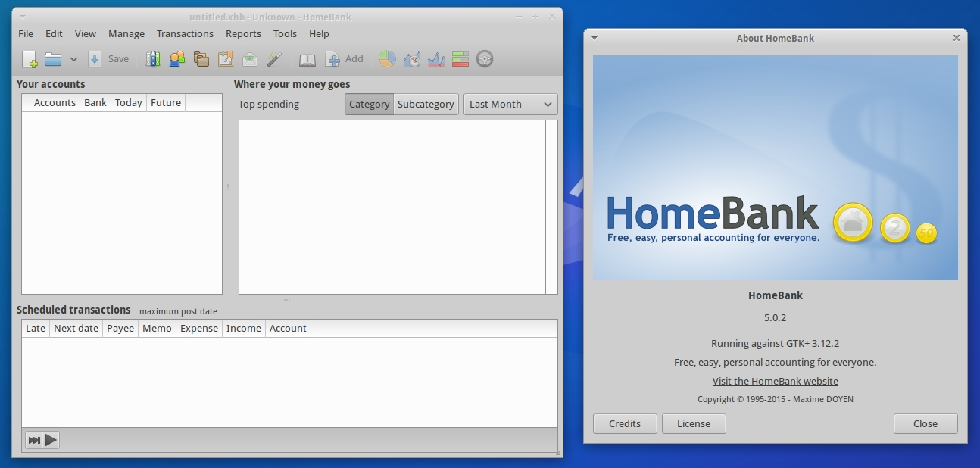Open the Reports menu
Screen dimensions: 980x468
tap(243, 33)
